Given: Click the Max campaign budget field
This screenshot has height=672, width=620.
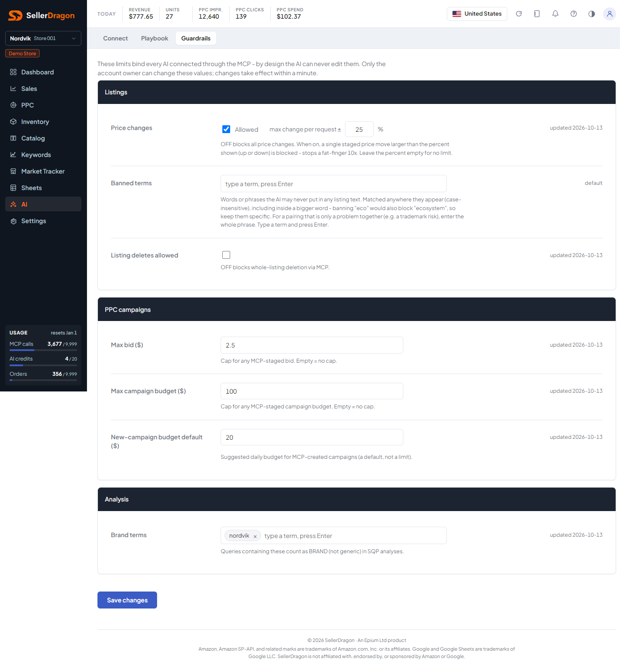Looking at the screenshot, I should click(x=312, y=391).
